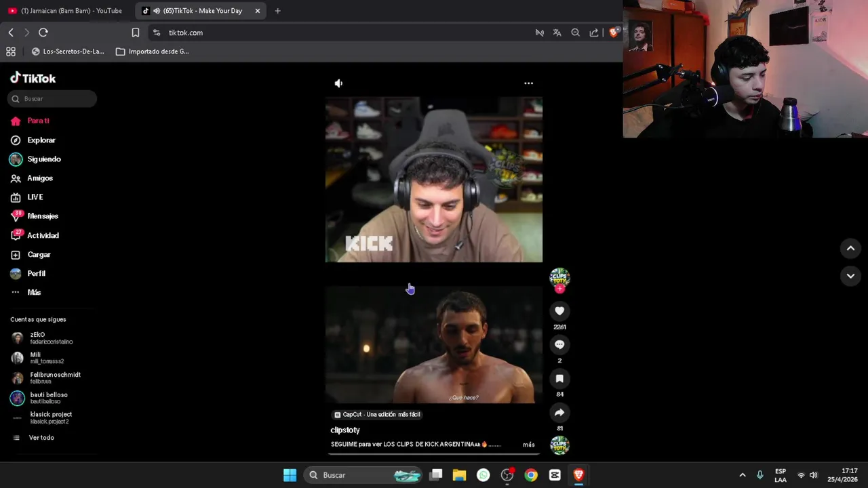The width and height of the screenshot is (868, 488).
Task: Save the video with bookmark icon
Action: 559,379
